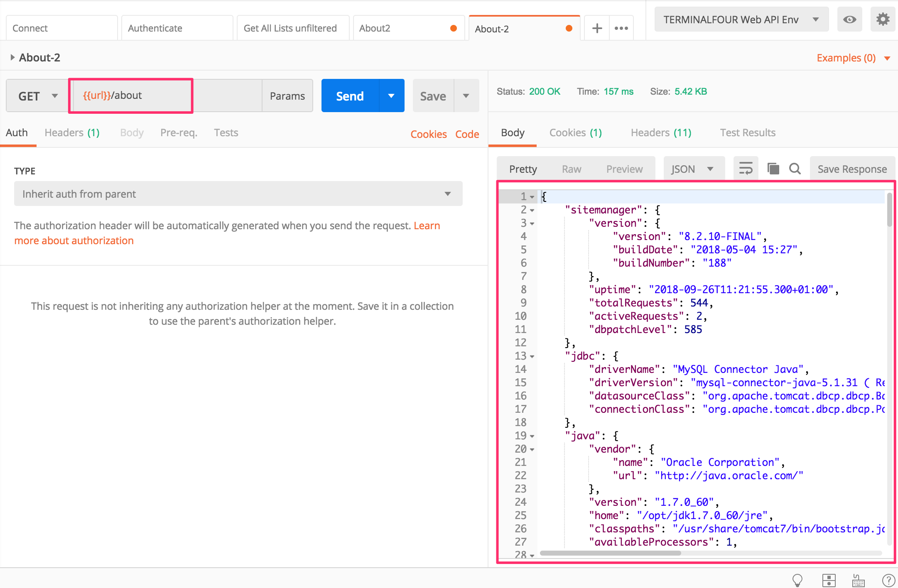Open new request tab with plus icon
The image size is (898, 588).
pos(597,28)
